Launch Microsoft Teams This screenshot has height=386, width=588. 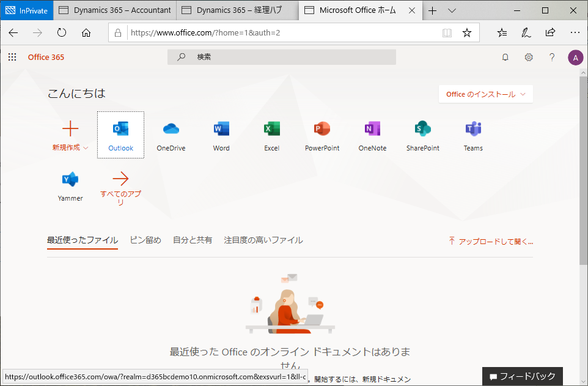tap(473, 135)
